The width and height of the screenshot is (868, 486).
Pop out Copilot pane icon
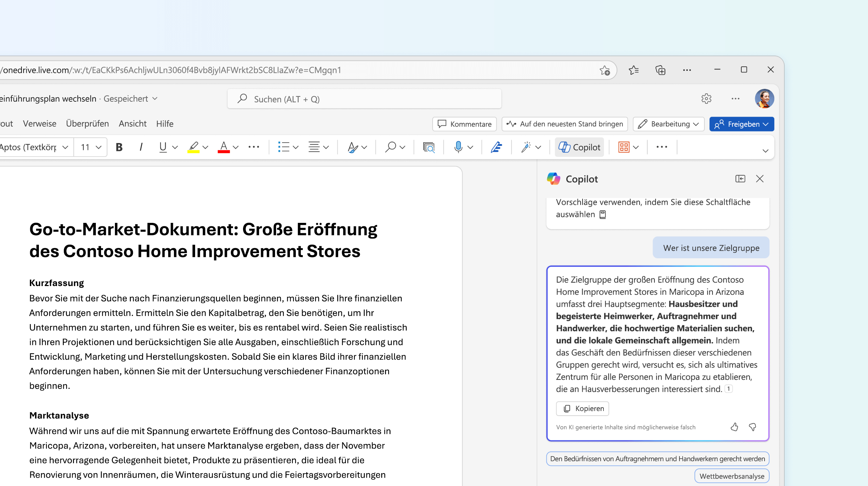740,179
